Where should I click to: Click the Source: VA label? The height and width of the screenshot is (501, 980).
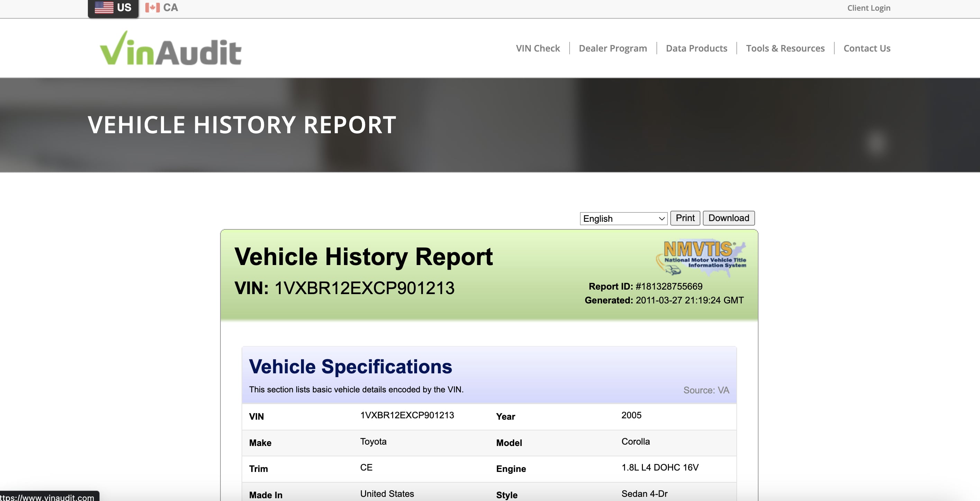click(706, 390)
